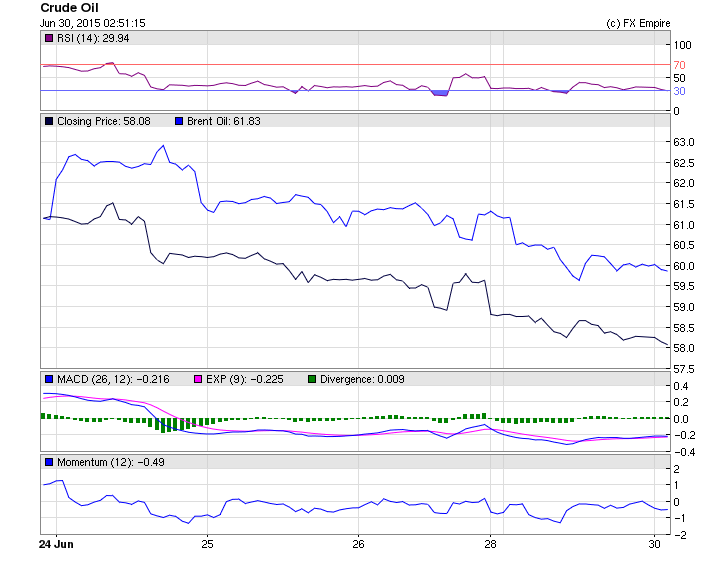
Task: Click the blue Momentum (12) legend swatch
Action: (49, 462)
